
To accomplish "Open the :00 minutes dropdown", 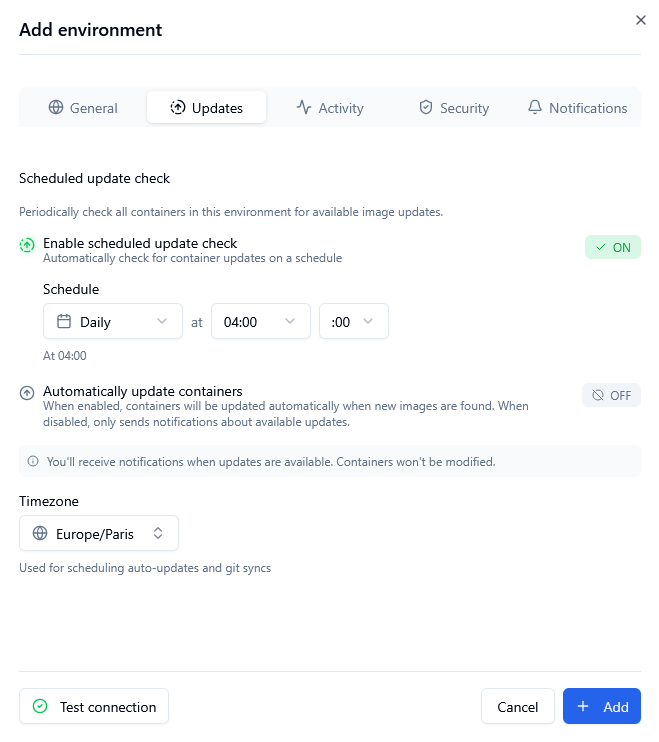I will [353, 322].
